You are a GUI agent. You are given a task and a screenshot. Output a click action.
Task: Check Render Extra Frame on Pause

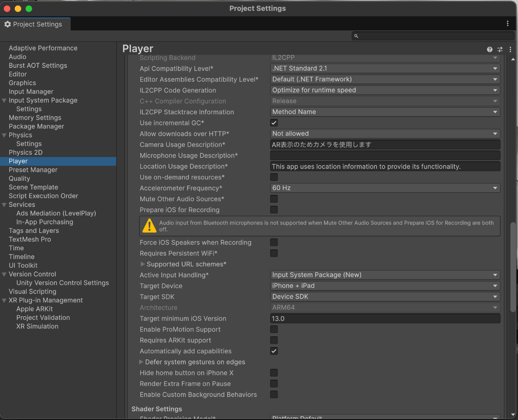(274, 384)
